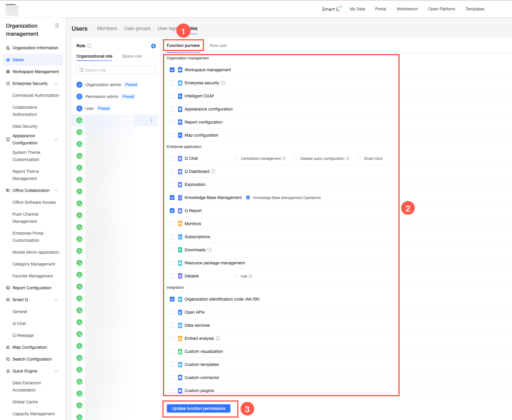512x420 pixels.
Task: Open Global Cache under Quick Engine
Action: [25, 402]
